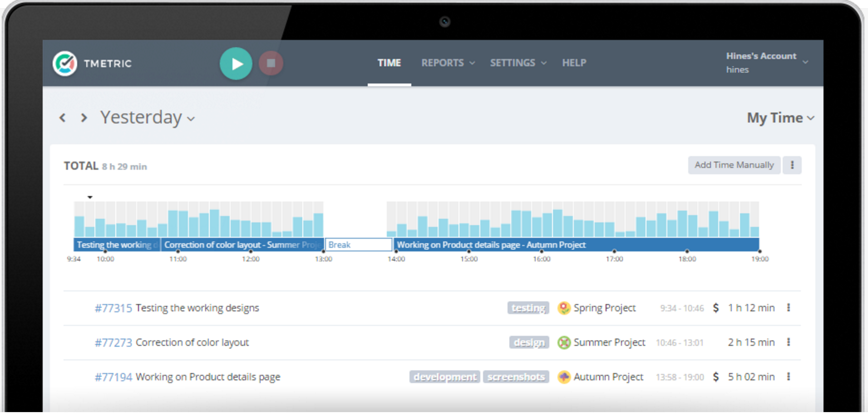This screenshot has height=413, width=868.
Task: Click the Spring Project icon
Action: coord(564,308)
